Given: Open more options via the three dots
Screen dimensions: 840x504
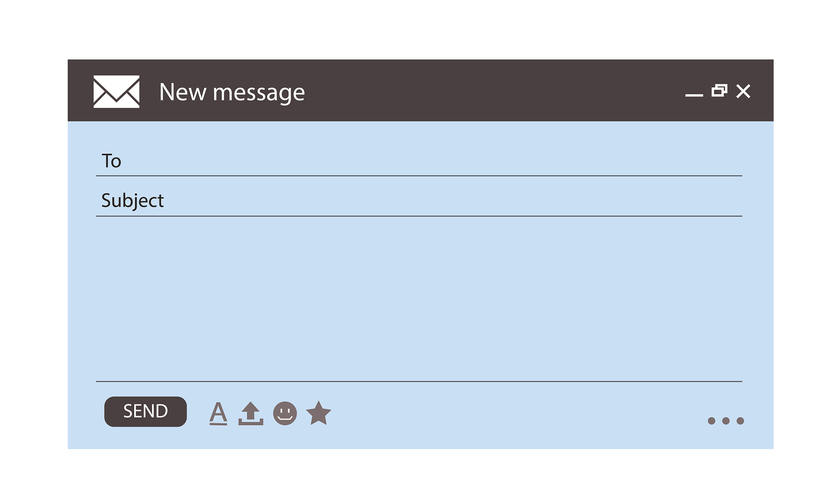Looking at the screenshot, I should pyautogui.click(x=726, y=421).
